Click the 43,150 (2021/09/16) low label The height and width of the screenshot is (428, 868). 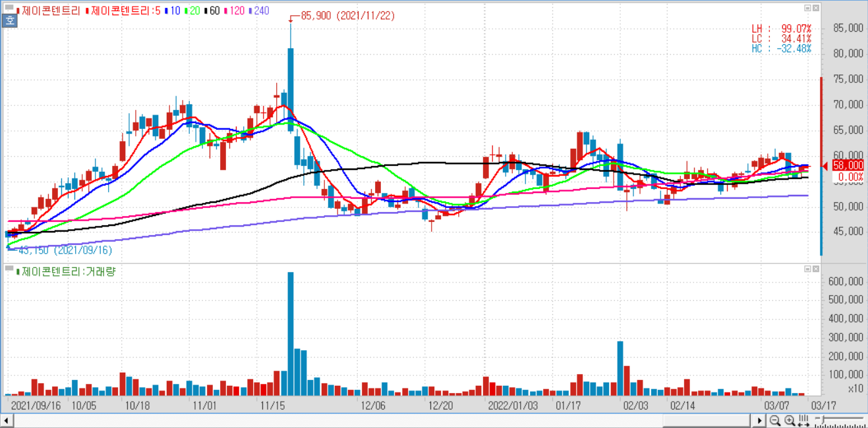coord(65,250)
